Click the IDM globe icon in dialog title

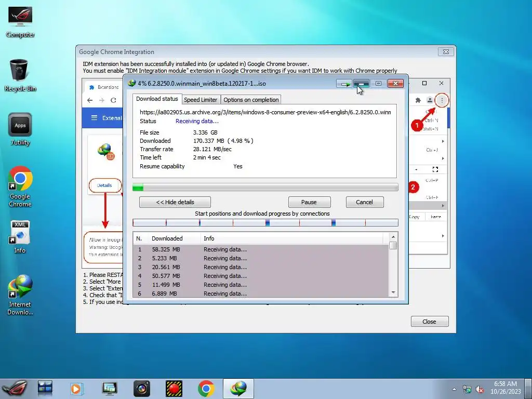click(131, 83)
